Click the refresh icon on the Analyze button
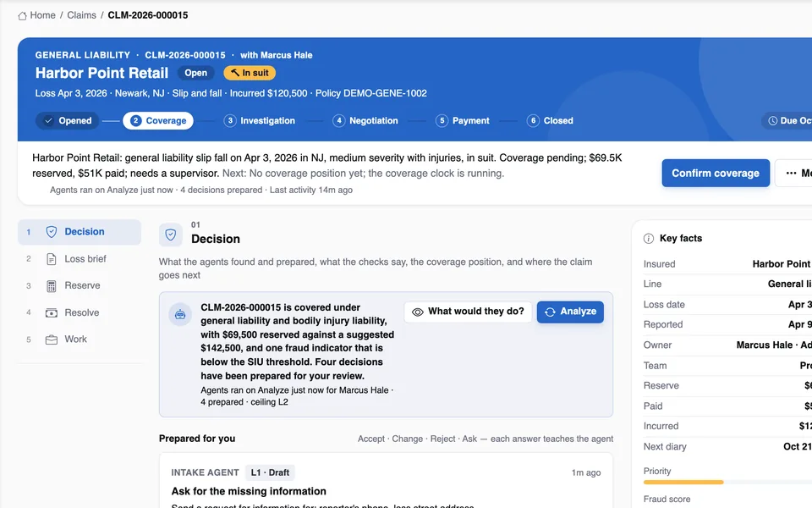 point(550,312)
